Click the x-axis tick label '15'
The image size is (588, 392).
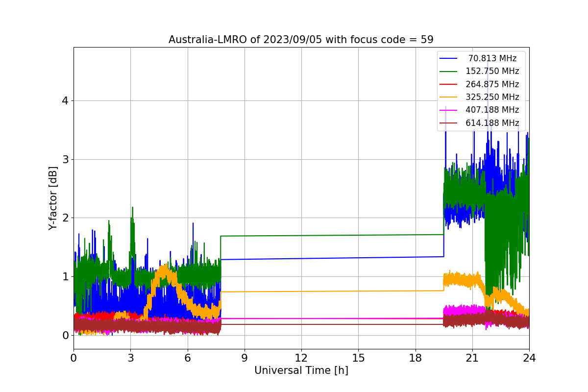[x=358, y=358]
